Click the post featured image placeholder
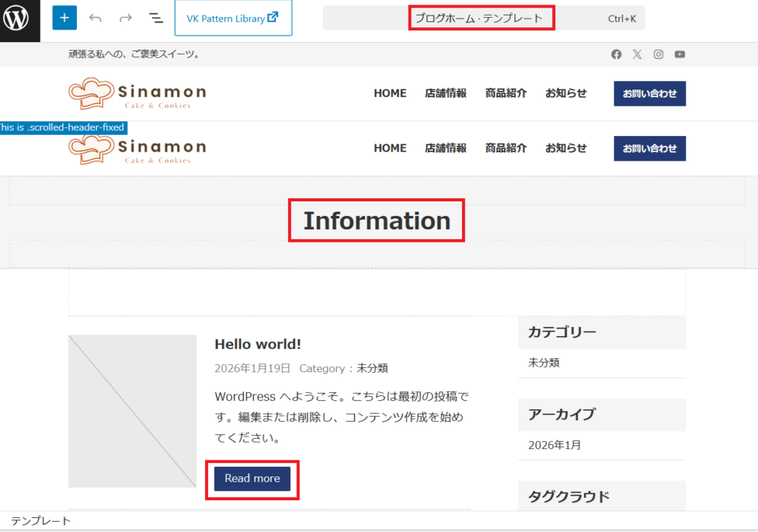The image size is (758, 532). click(x=133, y=411)
